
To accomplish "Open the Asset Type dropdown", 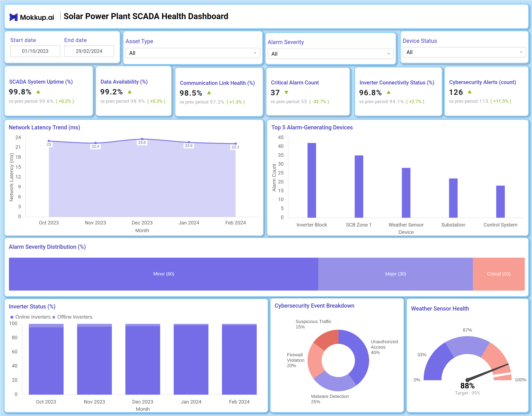I will coord(193,53).
